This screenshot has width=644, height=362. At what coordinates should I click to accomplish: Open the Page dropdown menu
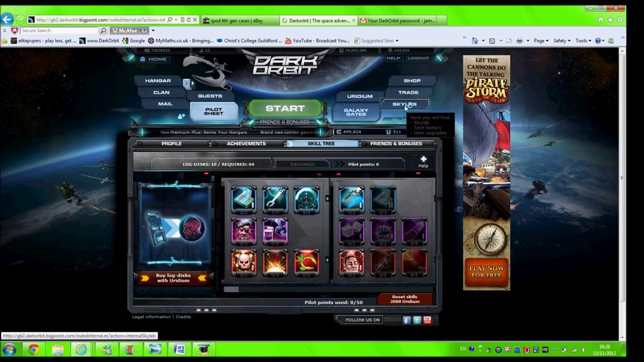click(541, 41)
